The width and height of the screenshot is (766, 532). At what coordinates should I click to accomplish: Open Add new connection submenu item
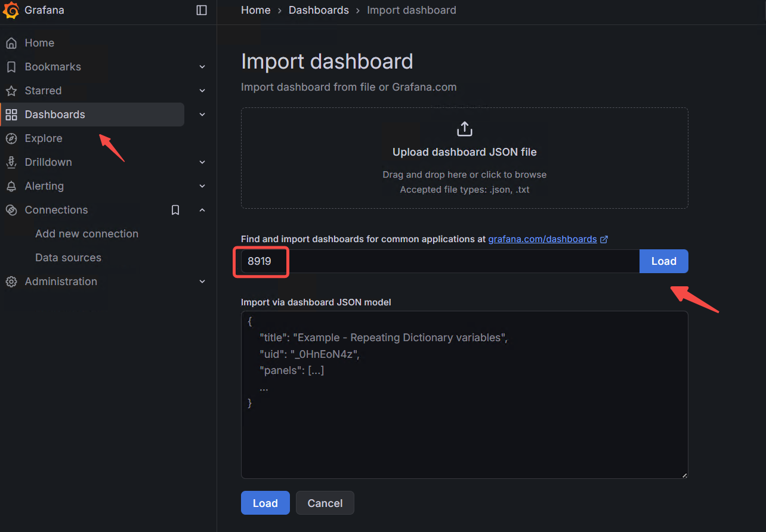point(87,234)
